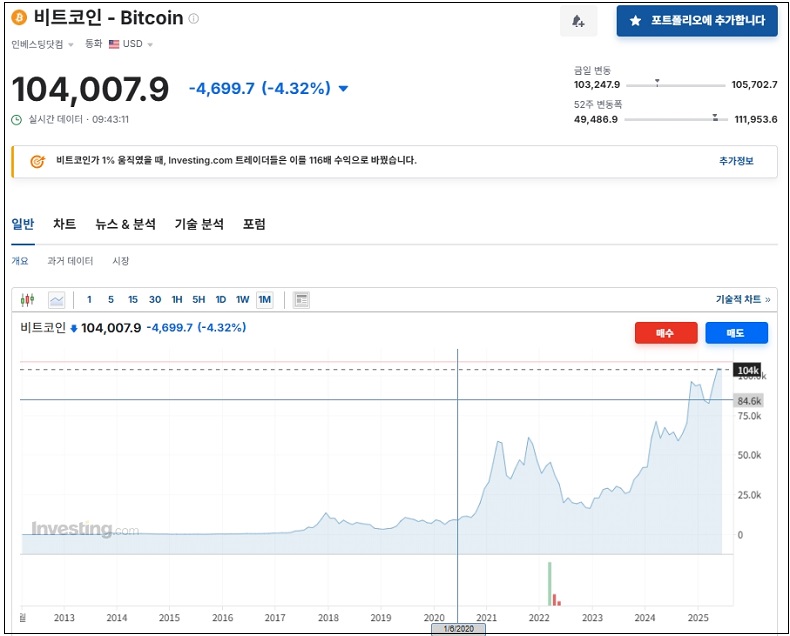Viewport: 790px width, 636px height.
Task: Set chart interval to 1M
Action: [265, 300]
